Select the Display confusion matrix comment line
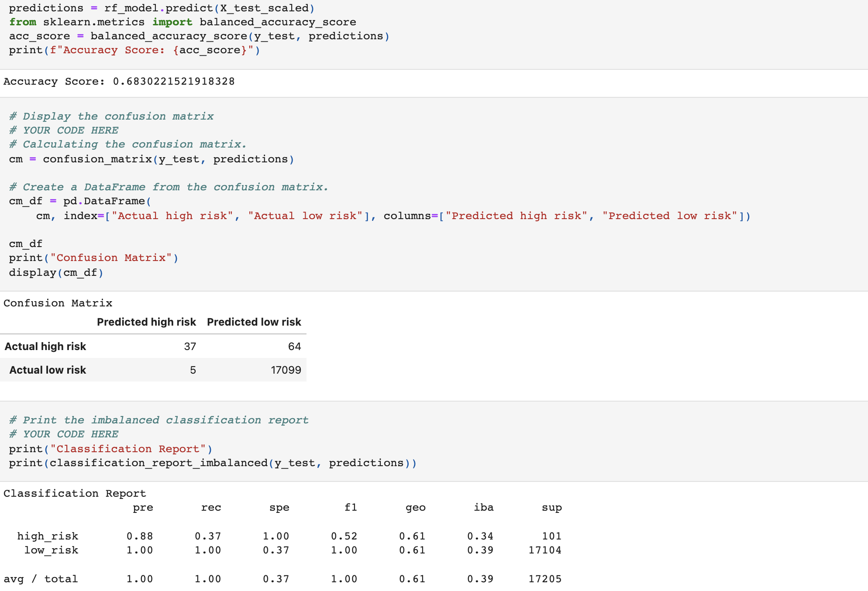Viewport: 868px width, 591px height. 111,116
